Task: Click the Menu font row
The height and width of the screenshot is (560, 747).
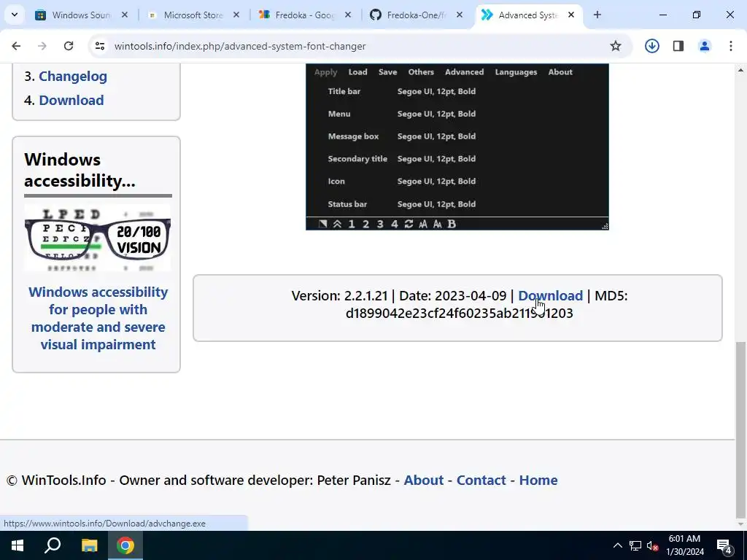Action: coord(402,114)
